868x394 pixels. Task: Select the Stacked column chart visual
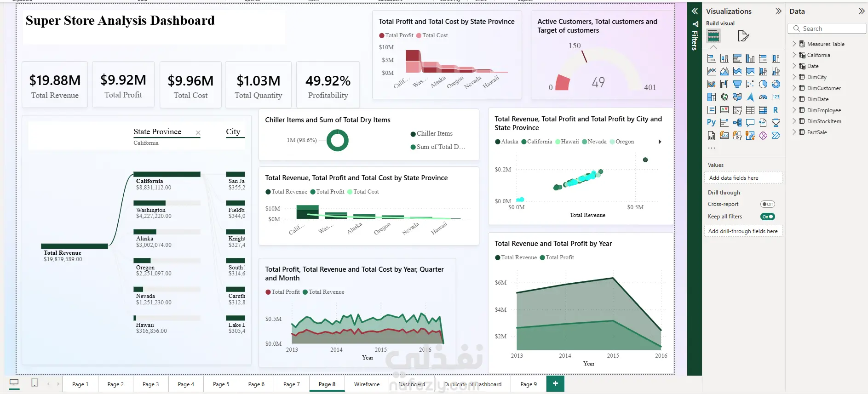click(x=724, y=58)
